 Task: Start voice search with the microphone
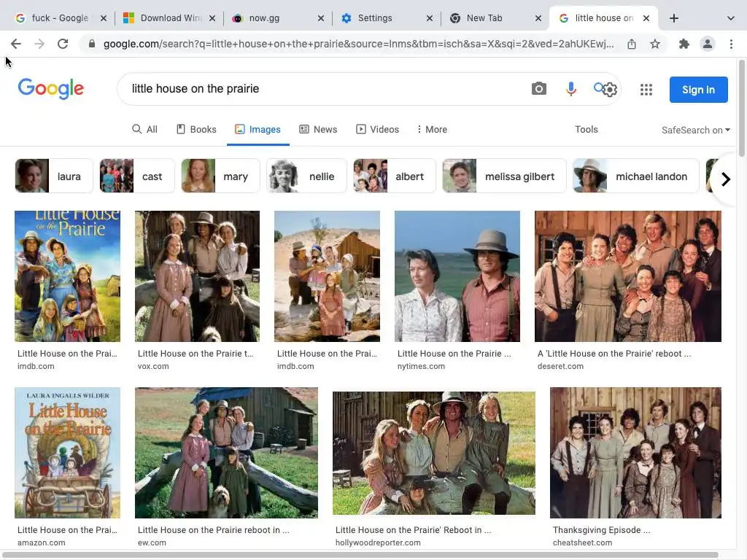tap(570, 88)
